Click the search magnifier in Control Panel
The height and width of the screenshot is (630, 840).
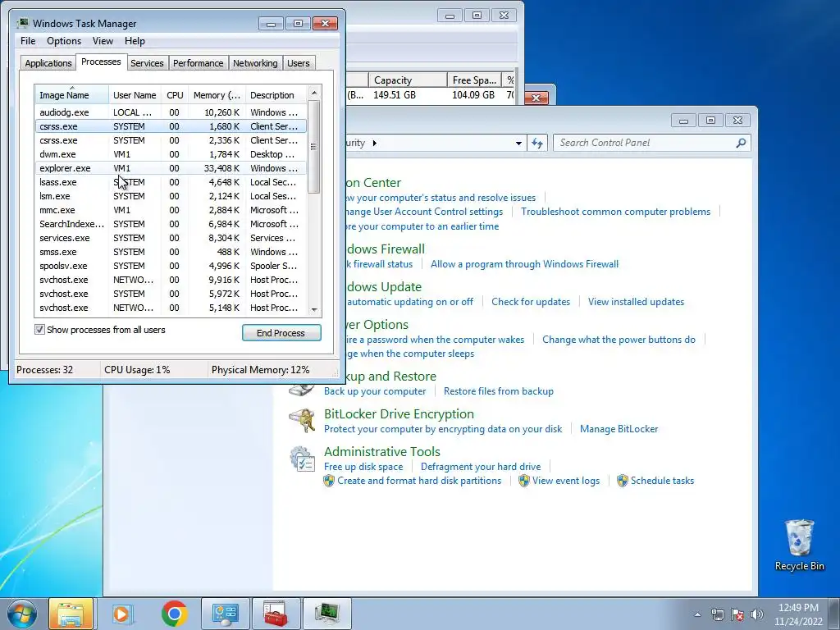[741, 143]
